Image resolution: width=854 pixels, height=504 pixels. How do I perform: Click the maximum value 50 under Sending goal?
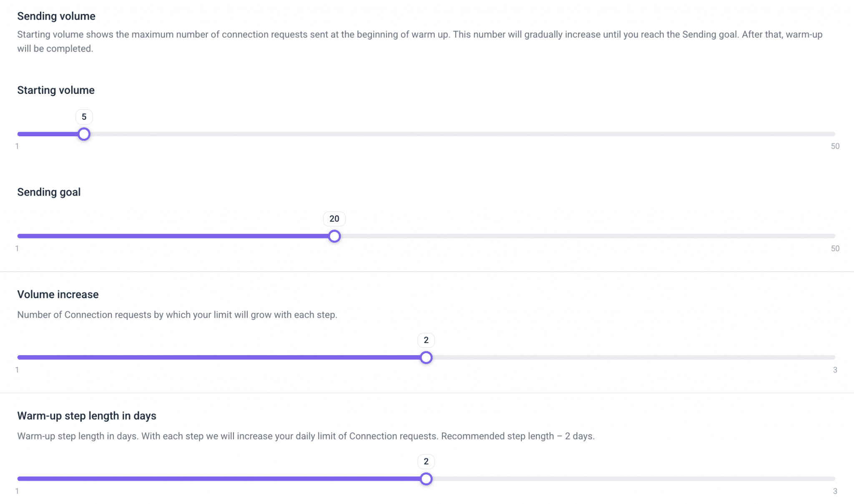836,248
